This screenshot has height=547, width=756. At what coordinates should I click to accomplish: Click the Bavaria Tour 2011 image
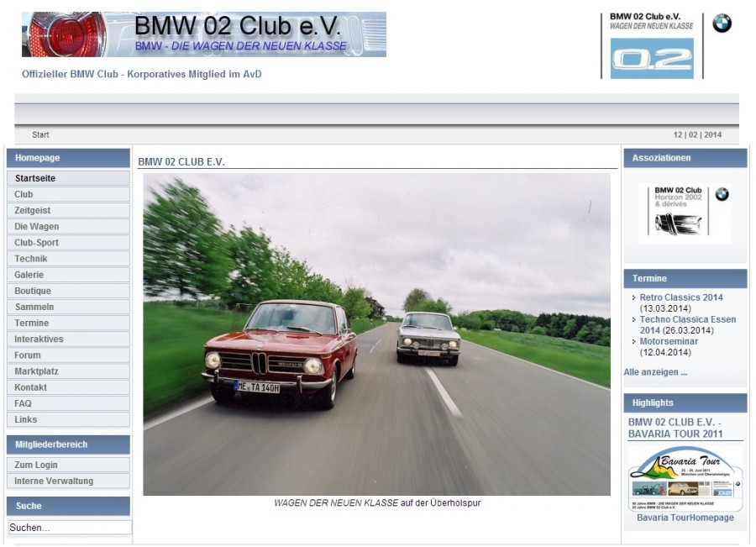[x=685, y=478]
